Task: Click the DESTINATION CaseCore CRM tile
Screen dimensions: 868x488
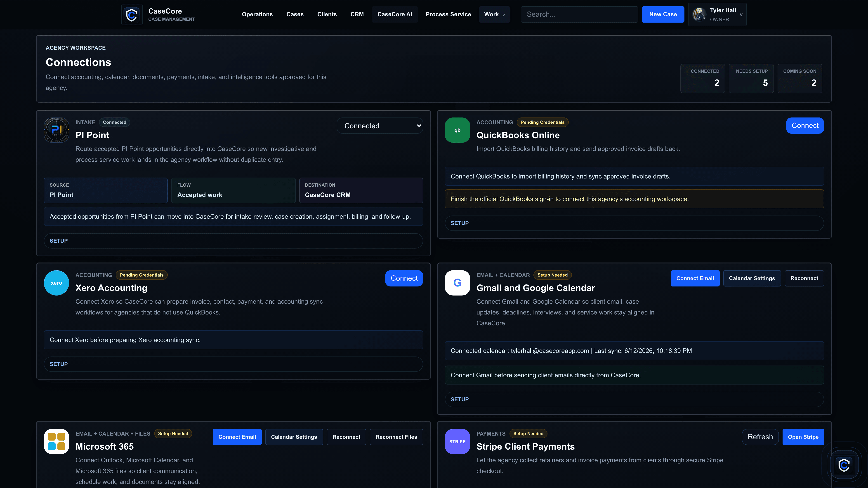Action: 361,190
